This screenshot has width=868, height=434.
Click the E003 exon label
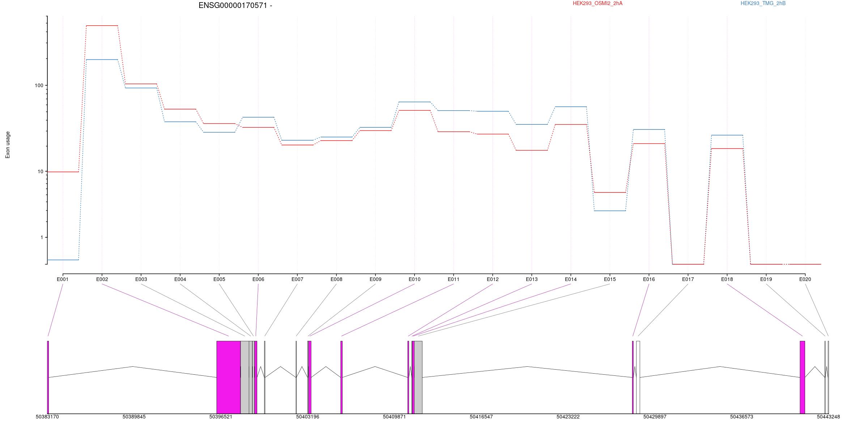click(x=141, y=279)
